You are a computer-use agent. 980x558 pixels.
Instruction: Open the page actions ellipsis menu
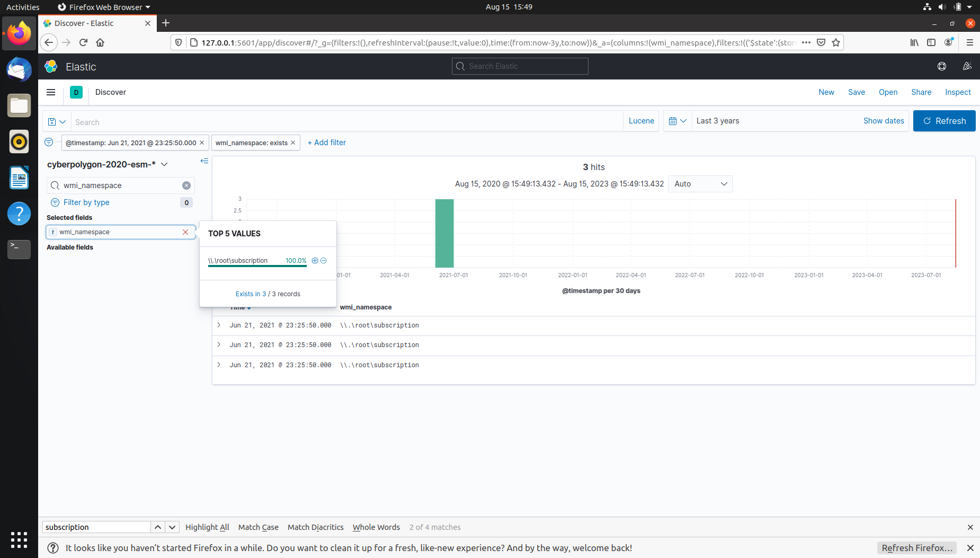point(806,42)
